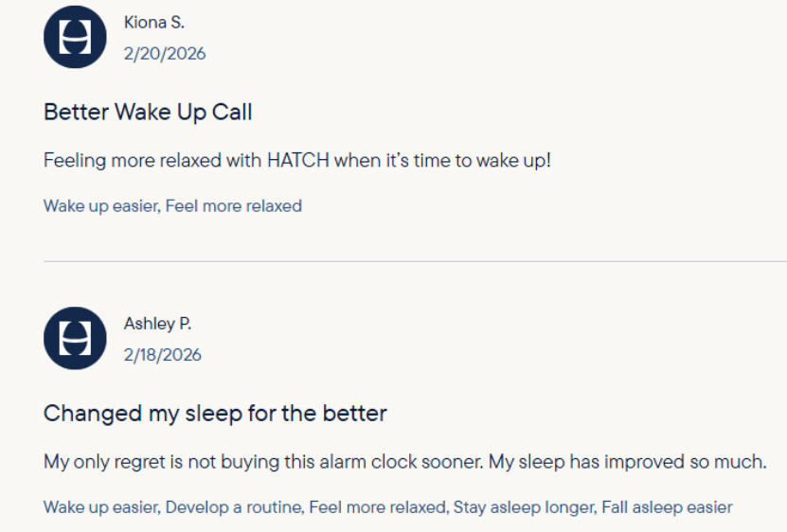Screen dimensions: 787x532
Task: Select the reviewer name Ashley P.
Action: pos(157,324)
